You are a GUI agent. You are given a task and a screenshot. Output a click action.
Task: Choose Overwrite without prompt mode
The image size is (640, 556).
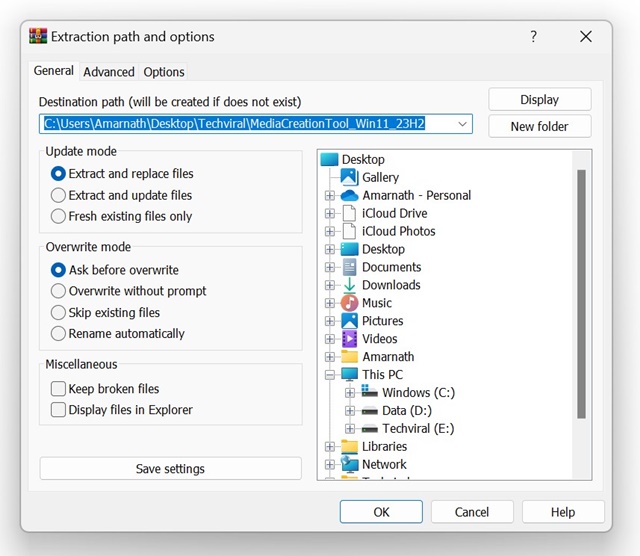point(128,291)
